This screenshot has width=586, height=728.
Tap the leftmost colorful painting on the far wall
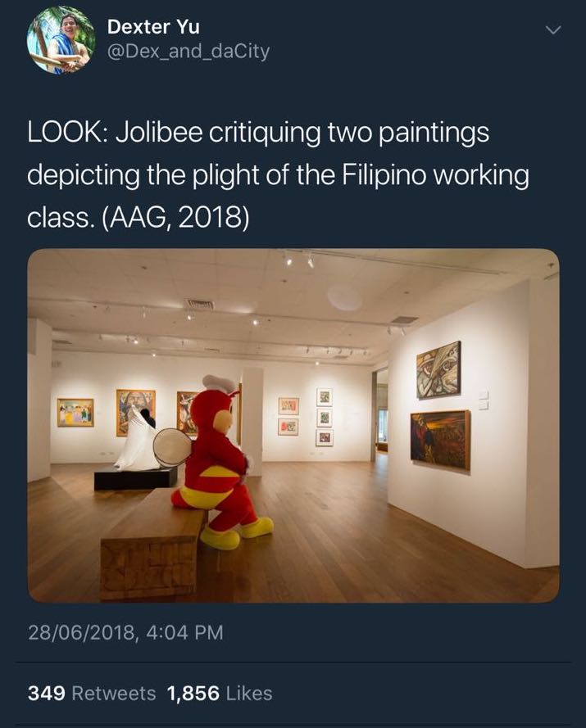click(x=75, y=412)
